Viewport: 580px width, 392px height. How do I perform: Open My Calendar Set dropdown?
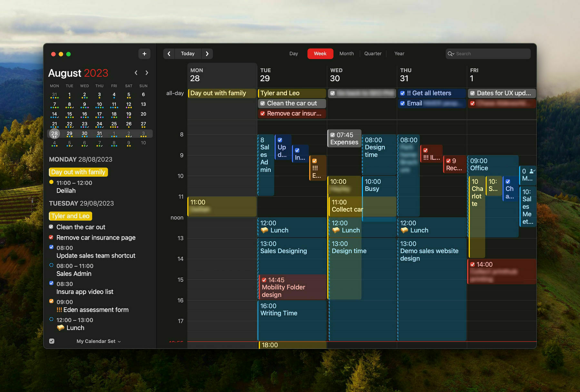click(99, 341)
